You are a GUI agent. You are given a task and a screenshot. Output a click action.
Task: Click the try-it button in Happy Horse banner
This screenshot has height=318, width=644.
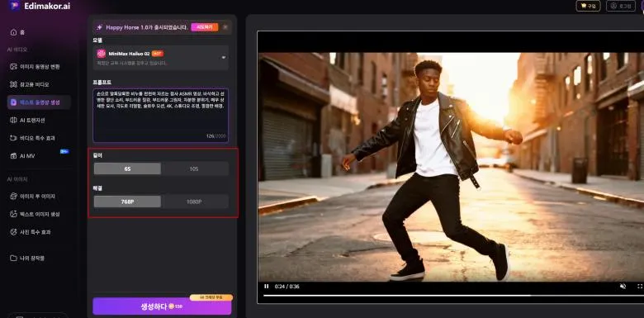pyautogui.click(x=205, y=27)
